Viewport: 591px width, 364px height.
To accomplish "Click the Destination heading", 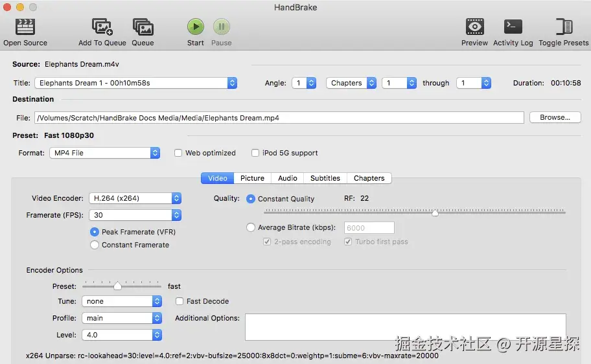I will (33, 99).
